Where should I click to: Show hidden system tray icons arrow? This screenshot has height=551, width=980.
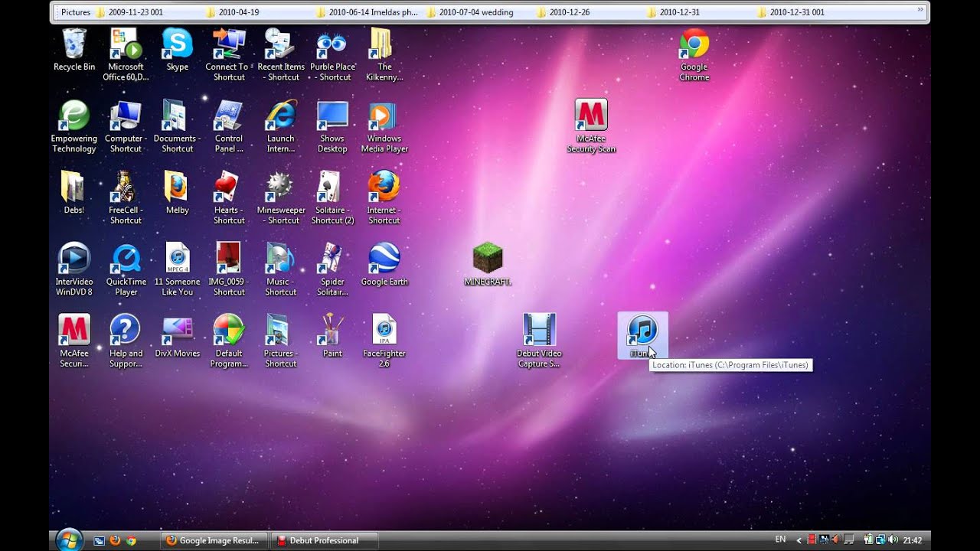(799, 540)
